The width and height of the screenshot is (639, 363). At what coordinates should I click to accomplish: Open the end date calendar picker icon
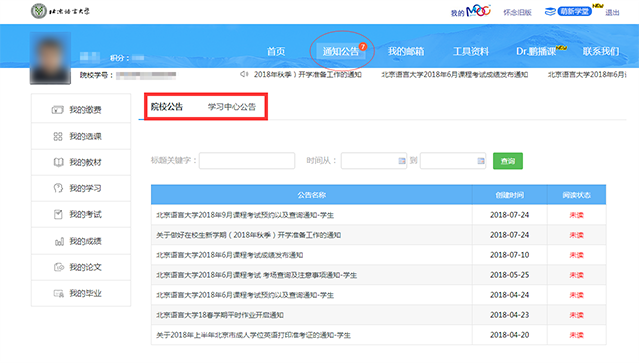coord(481,161)
